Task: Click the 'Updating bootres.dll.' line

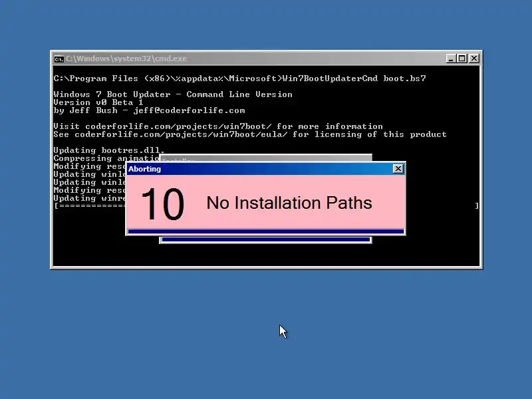Action: pos(109,151)
